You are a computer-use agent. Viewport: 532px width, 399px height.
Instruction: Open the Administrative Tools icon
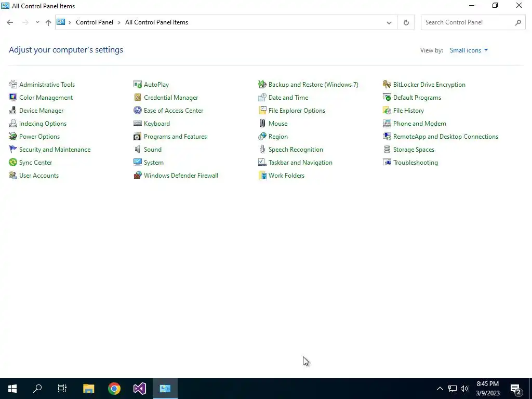[13, 85]
